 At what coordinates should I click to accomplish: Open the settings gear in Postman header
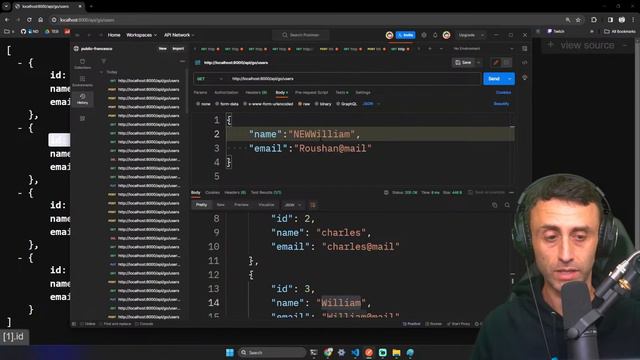coord(424,35)
